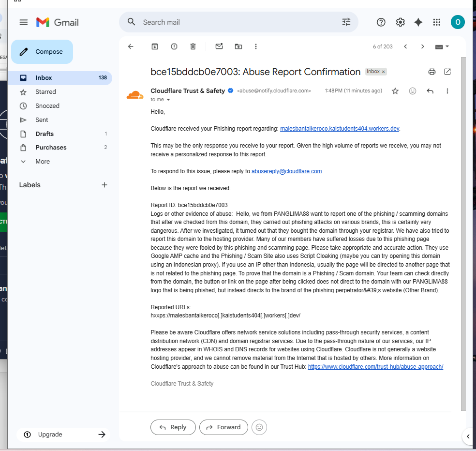
Task: Open search filter options icon
Action: tap(346, 22)
